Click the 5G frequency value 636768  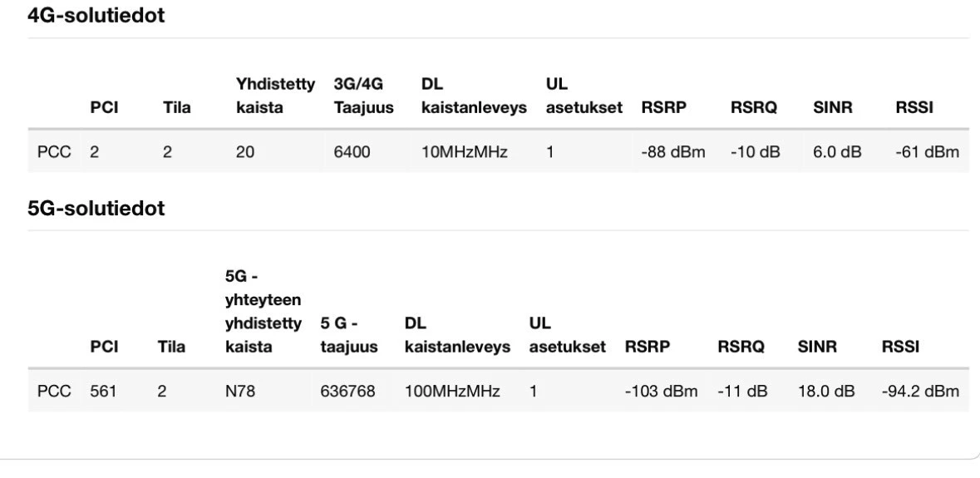click(x=347, y=391)
